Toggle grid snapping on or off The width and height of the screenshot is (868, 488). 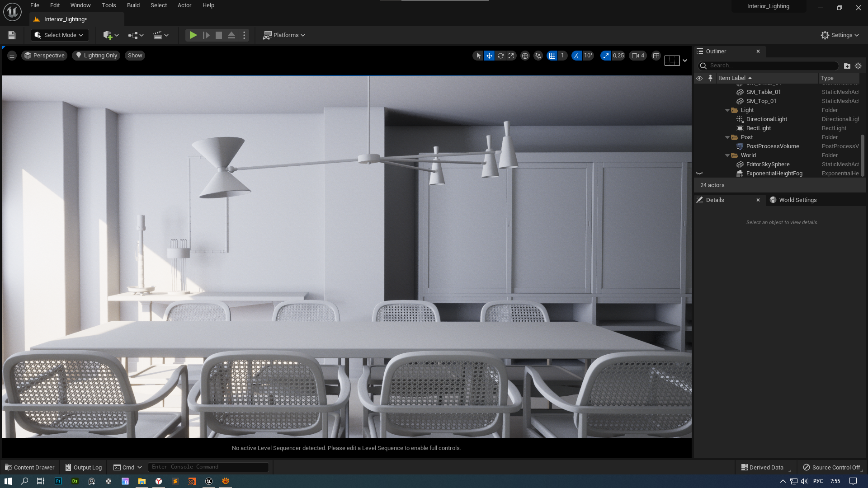point(552,56)
